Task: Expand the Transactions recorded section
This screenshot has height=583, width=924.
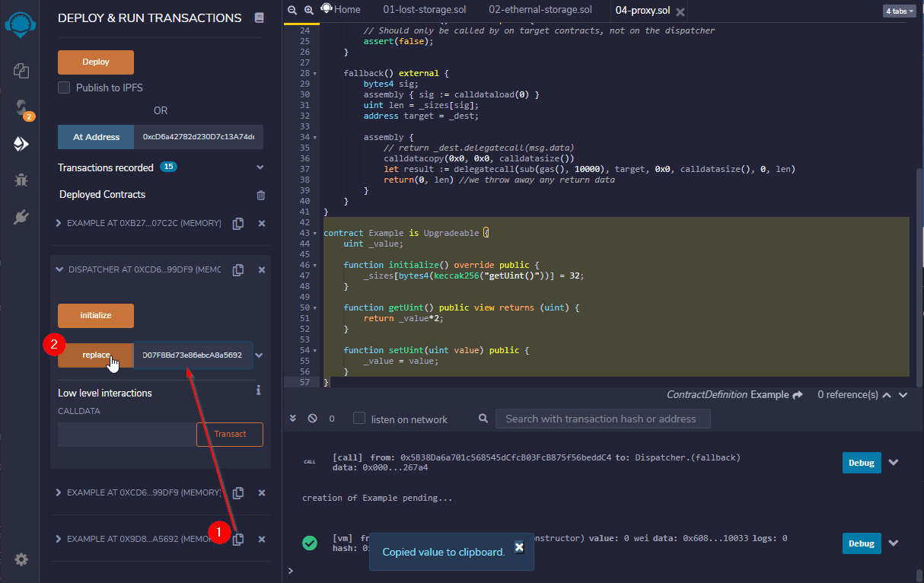Action: pos(260,167)
